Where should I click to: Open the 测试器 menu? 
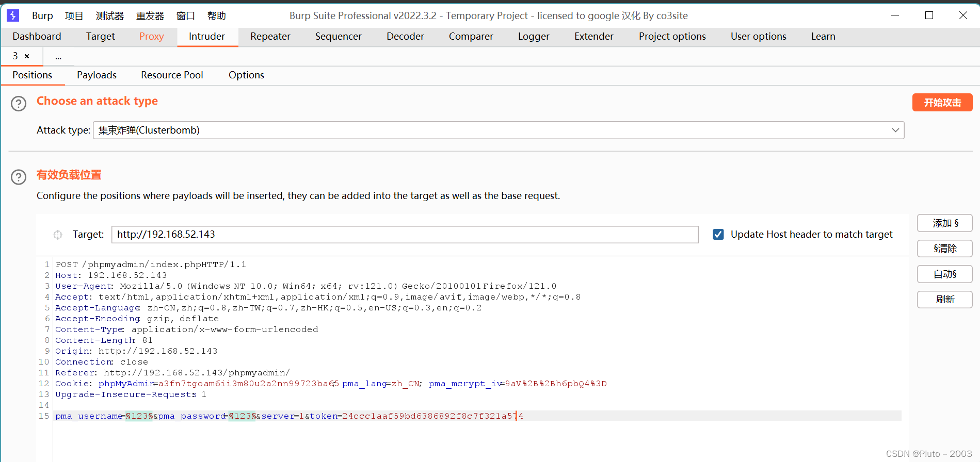pos(109,15)
